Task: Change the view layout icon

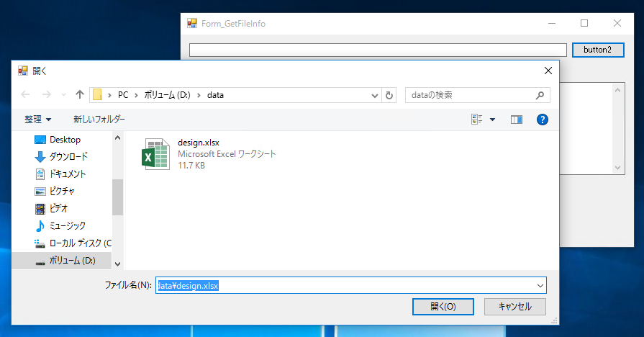Action: click(x=477, y=120)
